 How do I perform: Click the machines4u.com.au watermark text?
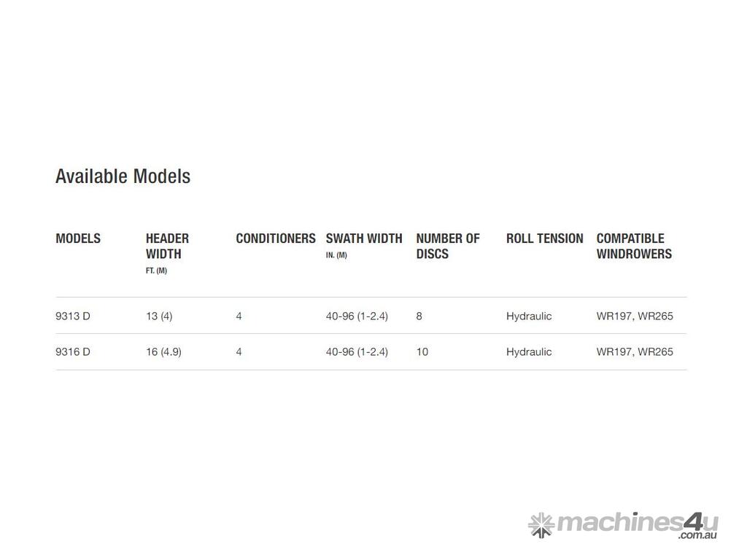[x=637, y=524]
